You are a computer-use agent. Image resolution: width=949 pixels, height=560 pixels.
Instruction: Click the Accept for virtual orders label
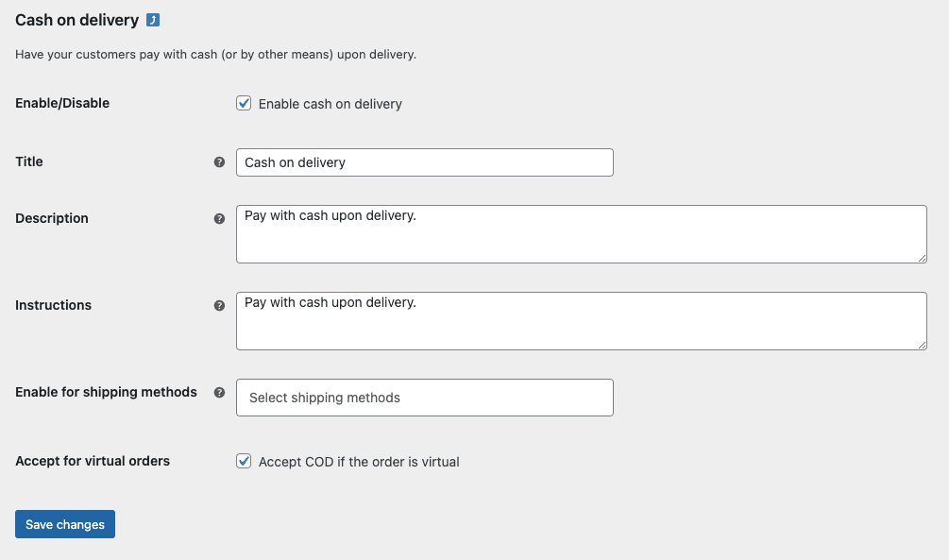[92, 461]
